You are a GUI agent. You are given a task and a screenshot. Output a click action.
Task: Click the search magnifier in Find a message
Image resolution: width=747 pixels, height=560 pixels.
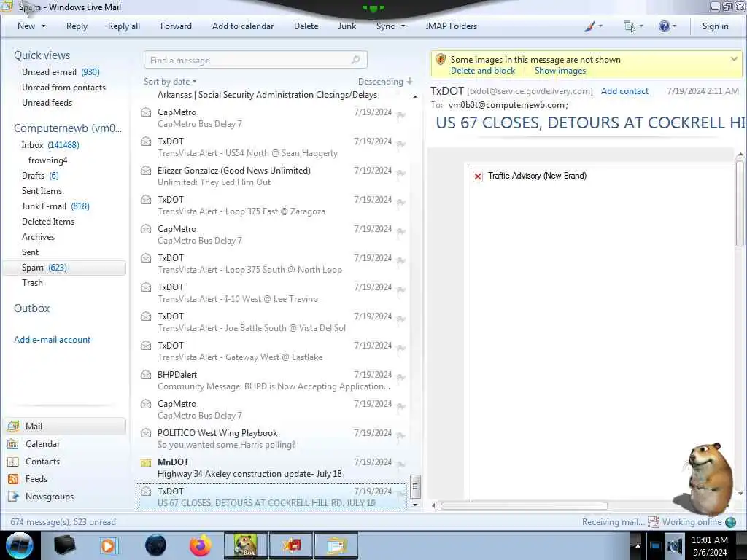(x=355, y=60)
